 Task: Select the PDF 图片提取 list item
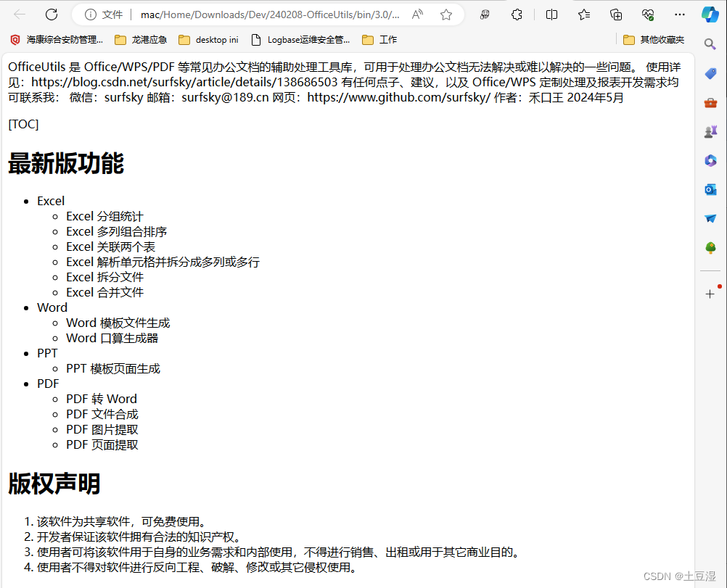102,429
